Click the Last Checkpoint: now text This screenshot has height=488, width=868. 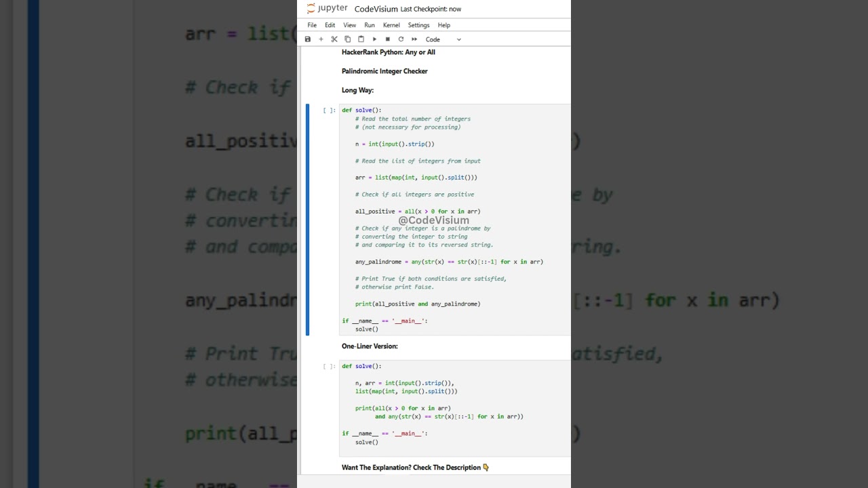(431, 9)
